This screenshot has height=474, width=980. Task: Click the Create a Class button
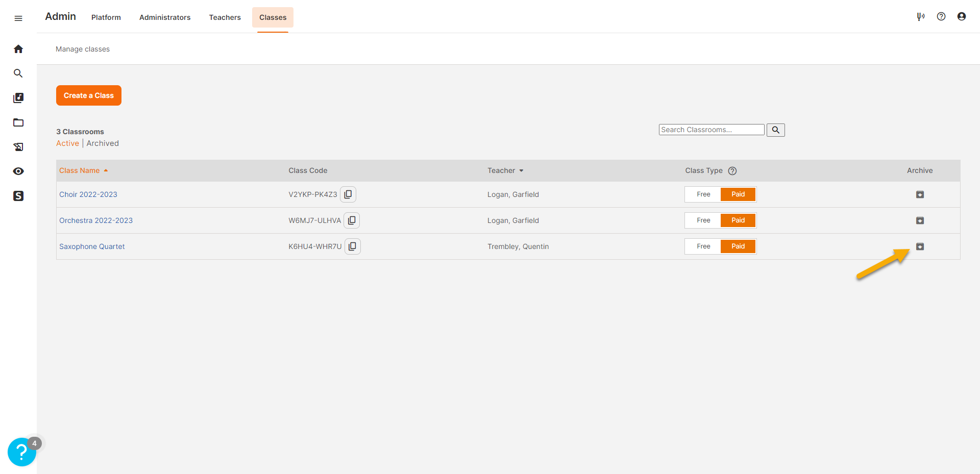point(89,95)
